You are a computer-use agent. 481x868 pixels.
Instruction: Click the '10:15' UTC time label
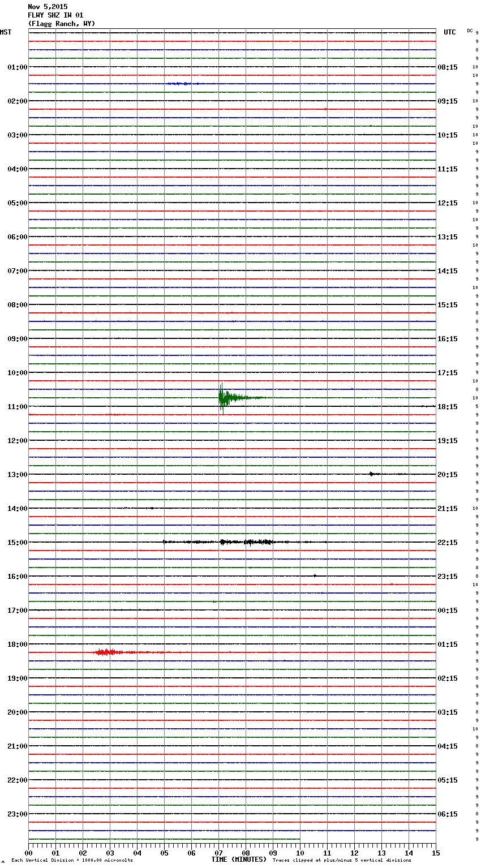point(448,135)
